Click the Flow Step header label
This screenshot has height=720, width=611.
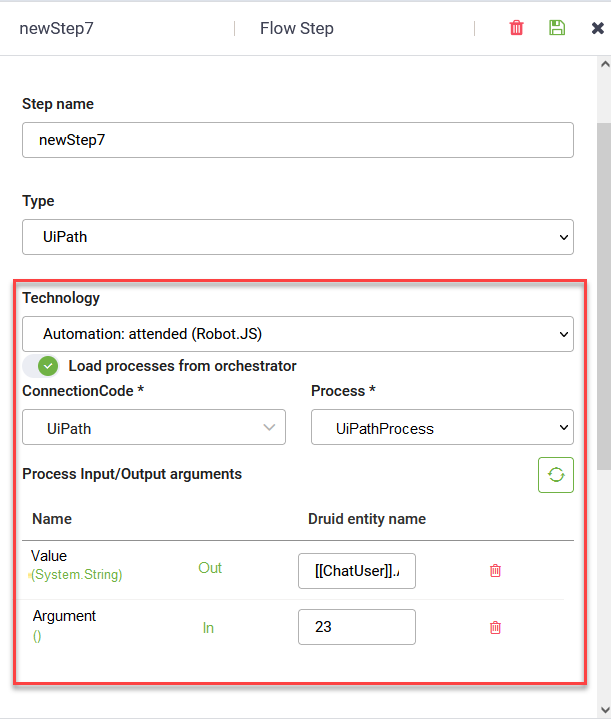(297, 28)
